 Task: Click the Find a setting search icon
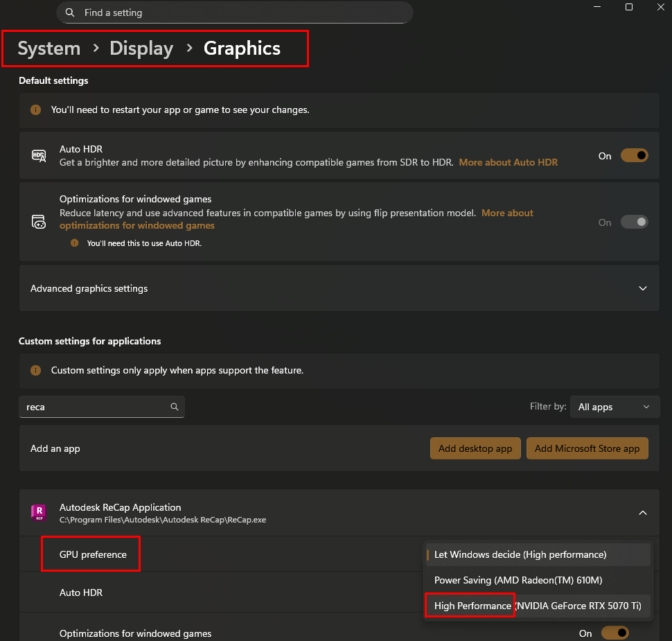70,12
